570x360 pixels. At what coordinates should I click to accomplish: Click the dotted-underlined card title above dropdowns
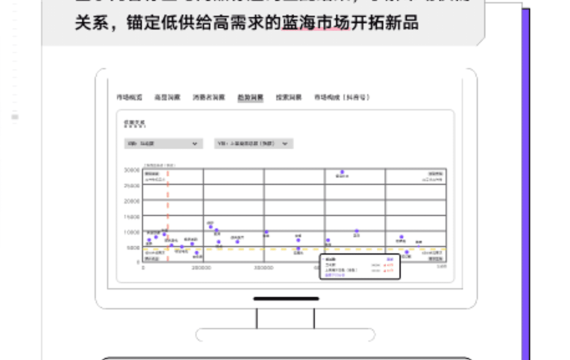pyautogui.click(x=135, y=123)
